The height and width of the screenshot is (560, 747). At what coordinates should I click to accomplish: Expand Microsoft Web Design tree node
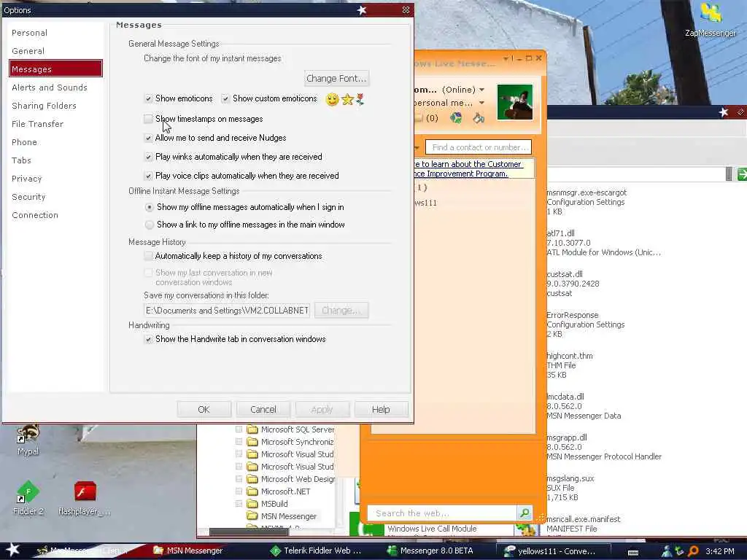(239, 478)
